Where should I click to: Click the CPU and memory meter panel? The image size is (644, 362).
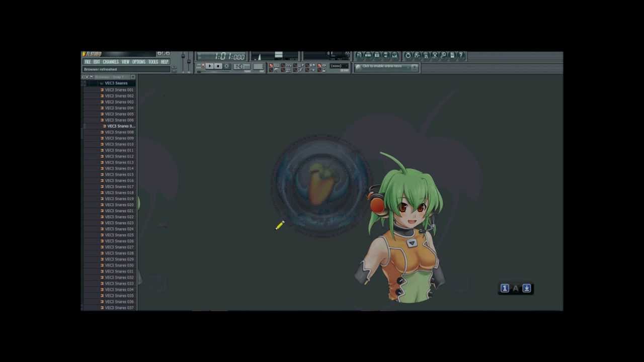327,56
